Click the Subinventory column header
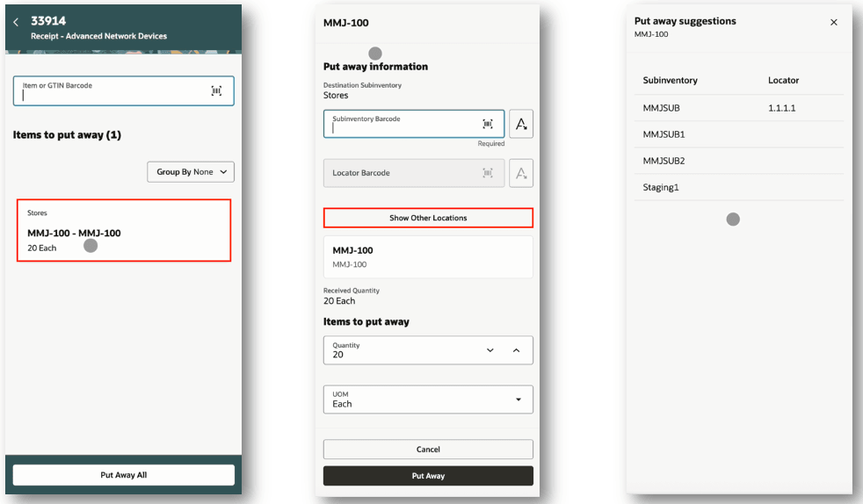Screen dimensions: 863x504 [x=670, y=80]
